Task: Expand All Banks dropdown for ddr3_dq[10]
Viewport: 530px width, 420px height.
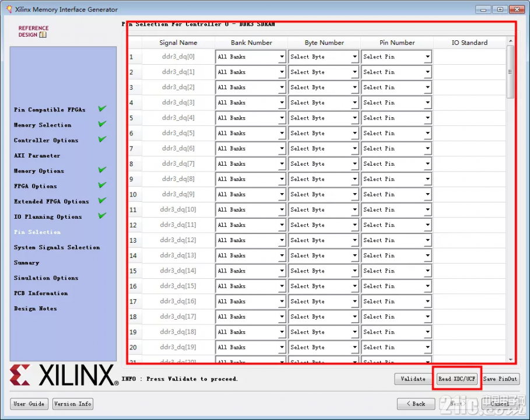Action: point(251,209)
